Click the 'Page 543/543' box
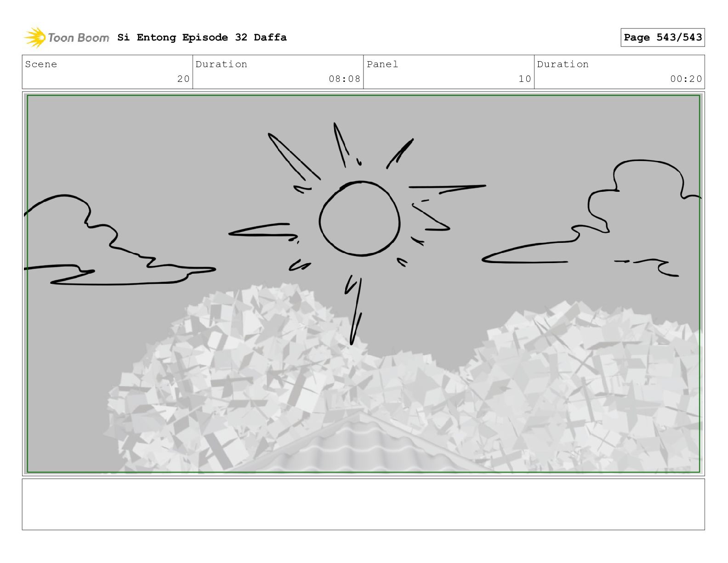 (x=662, y=37)
